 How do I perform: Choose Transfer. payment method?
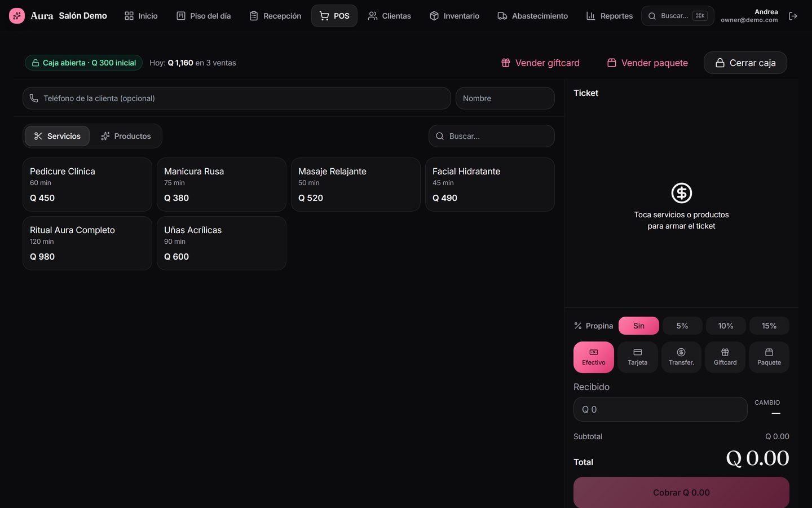(x=681, y=357)
